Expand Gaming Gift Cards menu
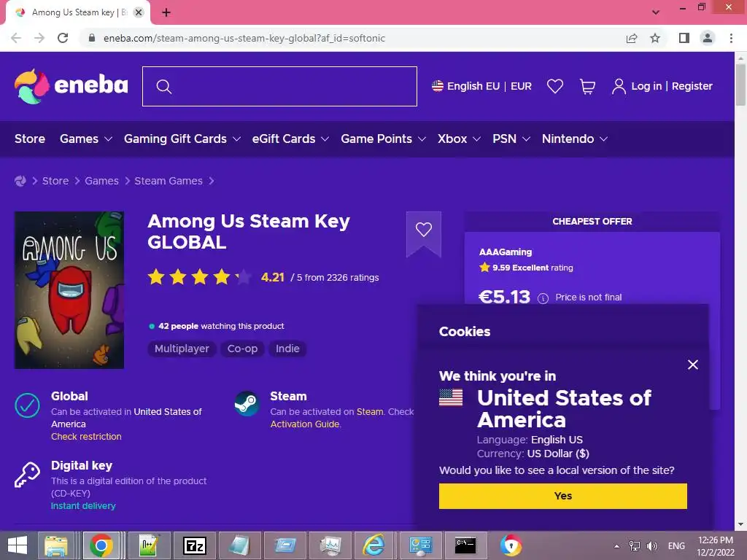Image resolution: width=747 pixels, height=560 pixels. click(x=182, y=139)
